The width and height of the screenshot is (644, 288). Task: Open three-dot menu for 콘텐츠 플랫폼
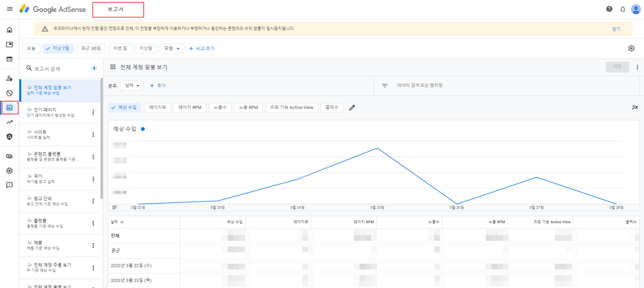(93, 157)
